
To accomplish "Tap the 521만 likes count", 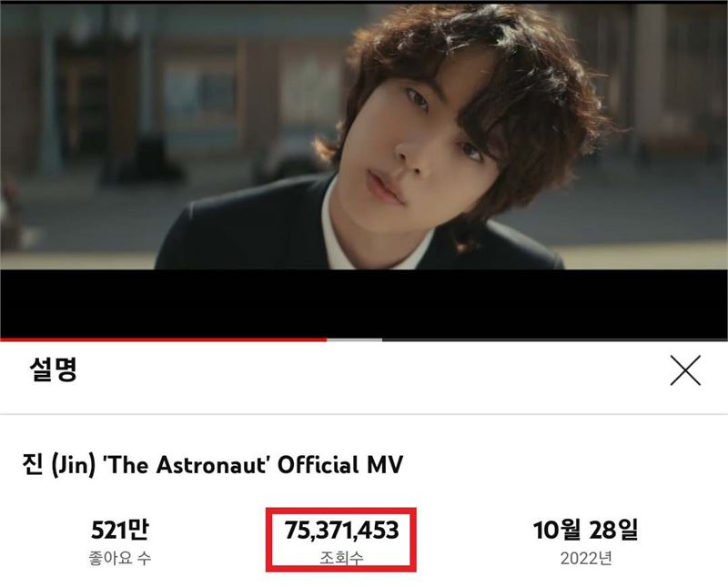I will (120, 530).
